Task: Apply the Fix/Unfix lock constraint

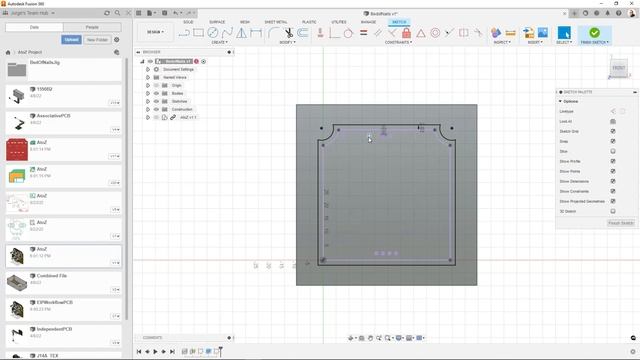Action: (x=406, y=33)
